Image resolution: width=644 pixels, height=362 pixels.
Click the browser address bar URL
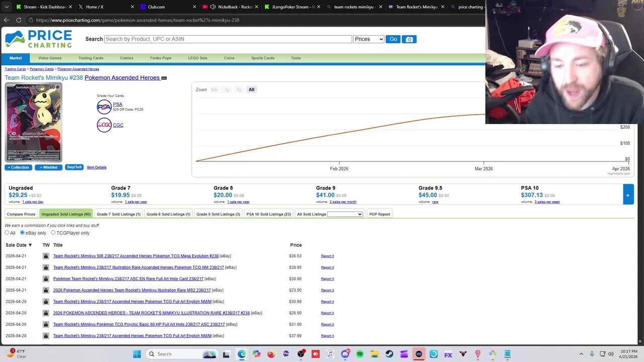point(137,20)
